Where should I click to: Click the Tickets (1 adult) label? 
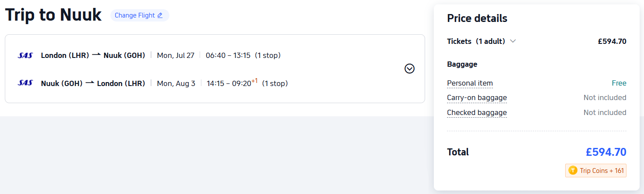pos(476,41)
